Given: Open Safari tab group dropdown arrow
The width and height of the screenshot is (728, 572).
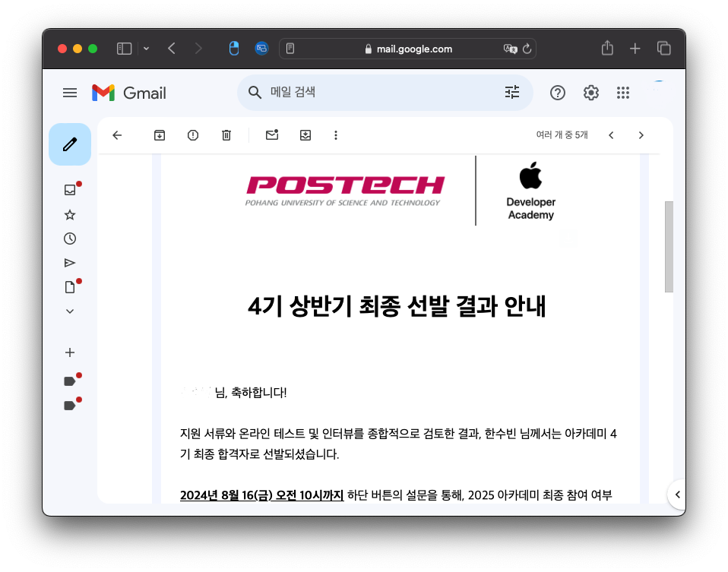Looking at the screenshot, I should click(x=146, y=49).
